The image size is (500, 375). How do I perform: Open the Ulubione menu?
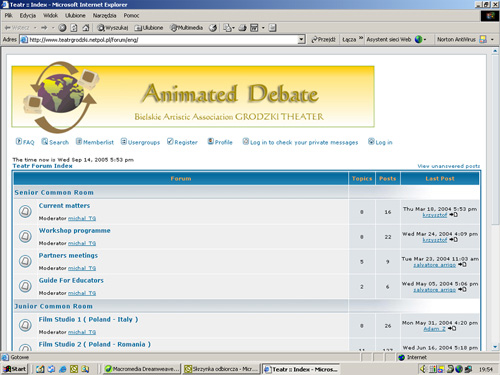pos(75,15)
